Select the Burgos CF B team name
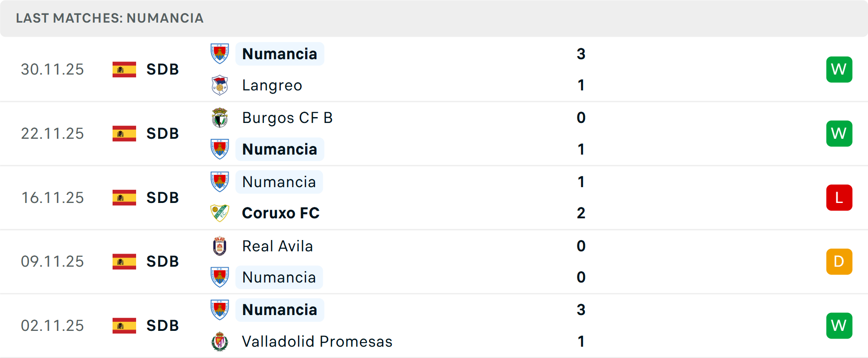 click(x=287, y=118)
